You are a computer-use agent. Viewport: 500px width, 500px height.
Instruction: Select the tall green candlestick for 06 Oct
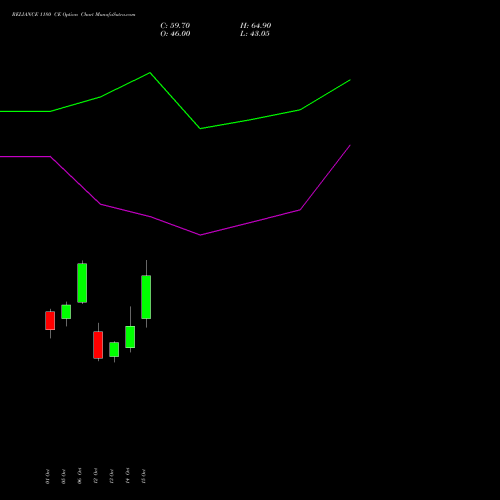[x=82, y=283]
